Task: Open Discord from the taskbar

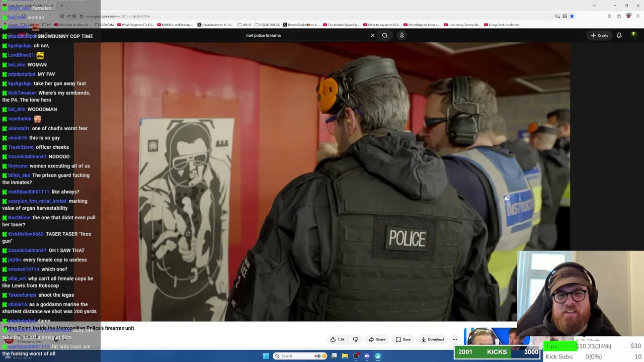Action: [x=367, y=356]
